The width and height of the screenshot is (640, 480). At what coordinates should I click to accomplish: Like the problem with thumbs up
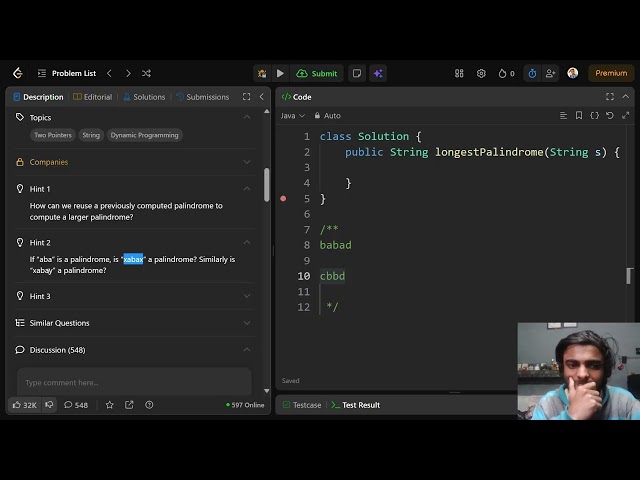tap(24, 405)
